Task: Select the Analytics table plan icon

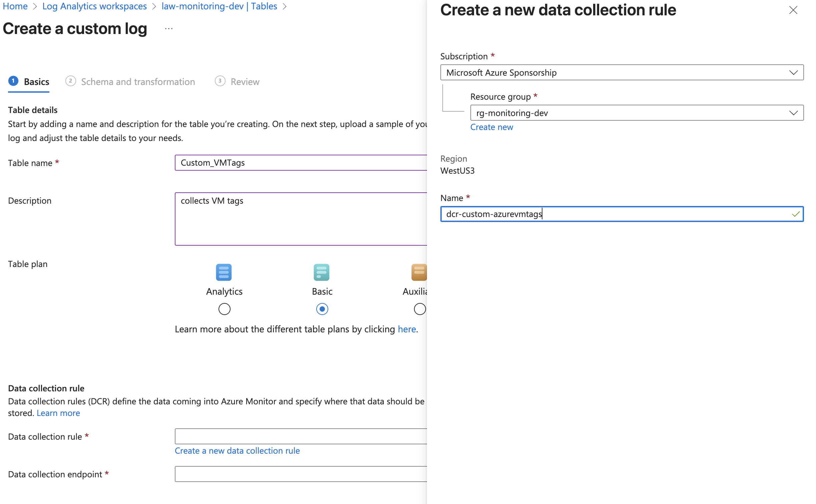Action: pyautogui.click(x=224, y=272)
